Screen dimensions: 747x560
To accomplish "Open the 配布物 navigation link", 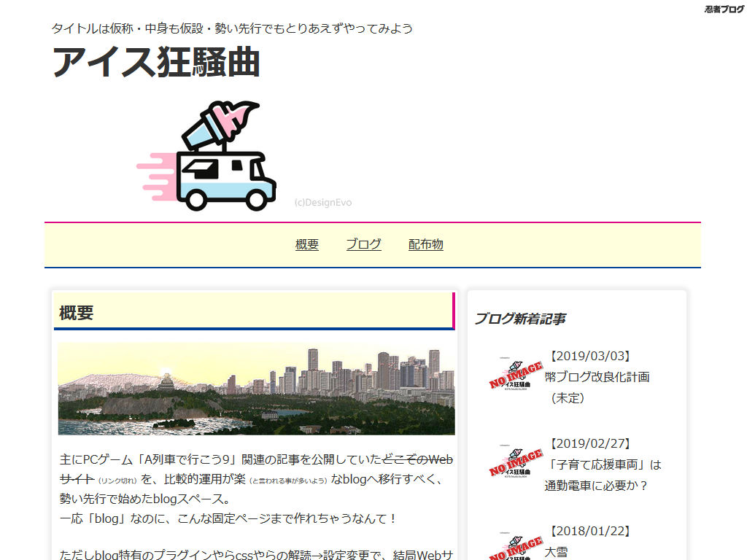I will (x=425, y=244).
